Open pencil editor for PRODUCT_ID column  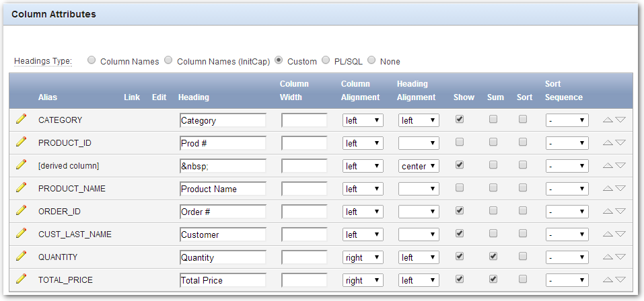pyautogui.click(x=21, y=142)
